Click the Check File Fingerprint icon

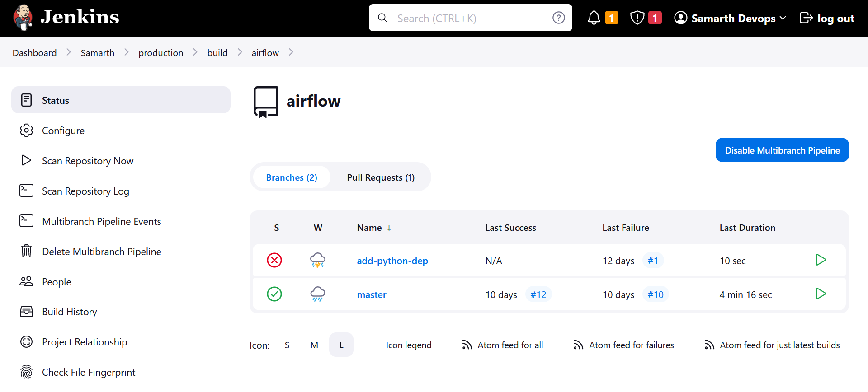27,372
